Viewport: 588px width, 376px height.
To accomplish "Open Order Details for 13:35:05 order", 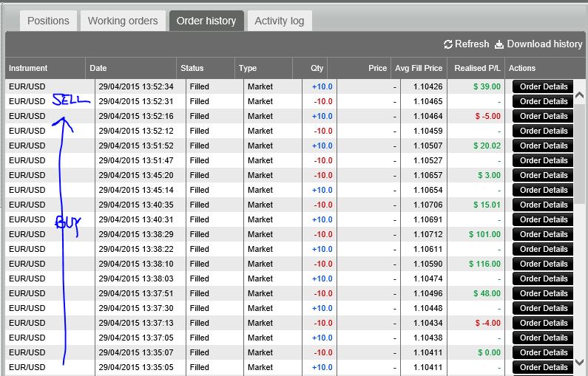I will 543,367.
